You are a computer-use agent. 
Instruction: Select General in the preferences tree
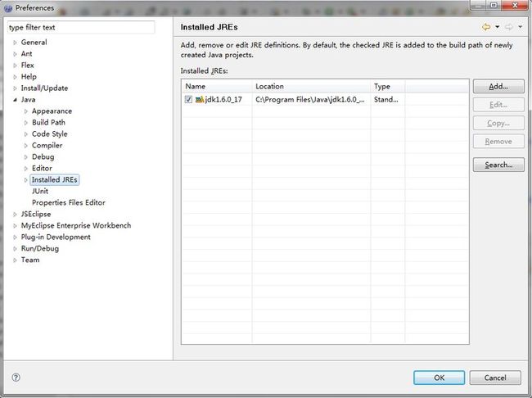[34, 42]
